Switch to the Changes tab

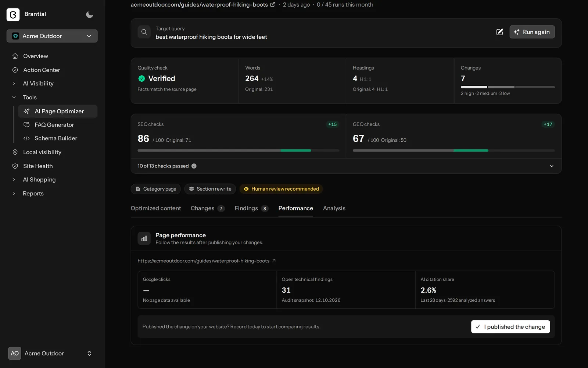point(207,208)
